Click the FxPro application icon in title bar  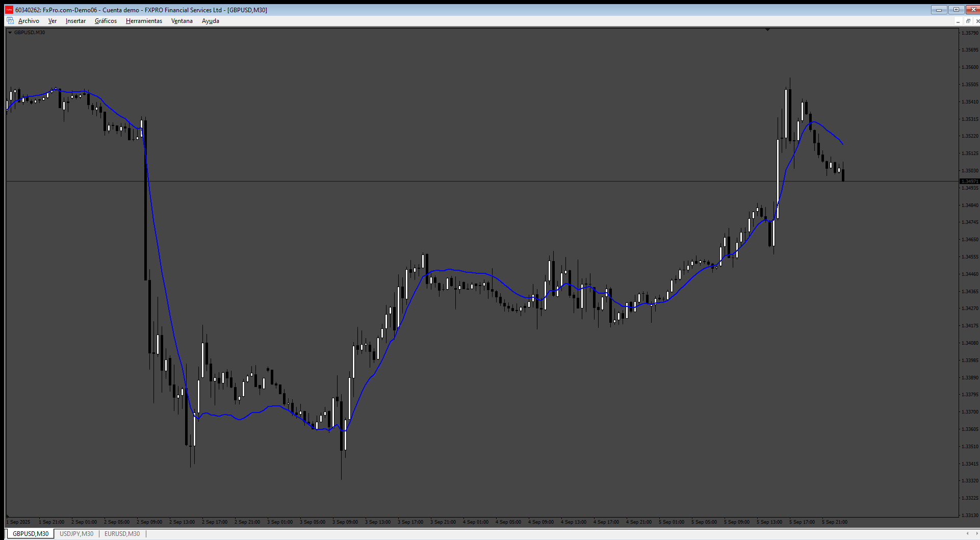point(9,10)
